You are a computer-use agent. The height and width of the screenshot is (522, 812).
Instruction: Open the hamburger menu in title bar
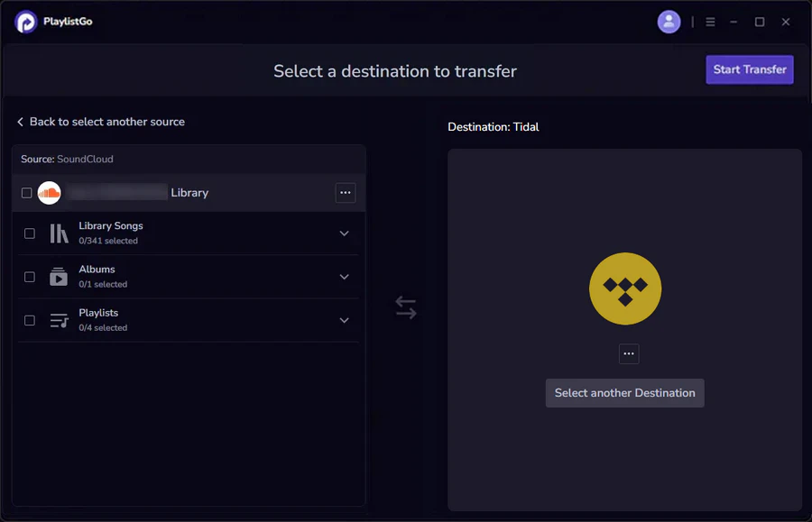pyautogui.click(x=710, y=22)
